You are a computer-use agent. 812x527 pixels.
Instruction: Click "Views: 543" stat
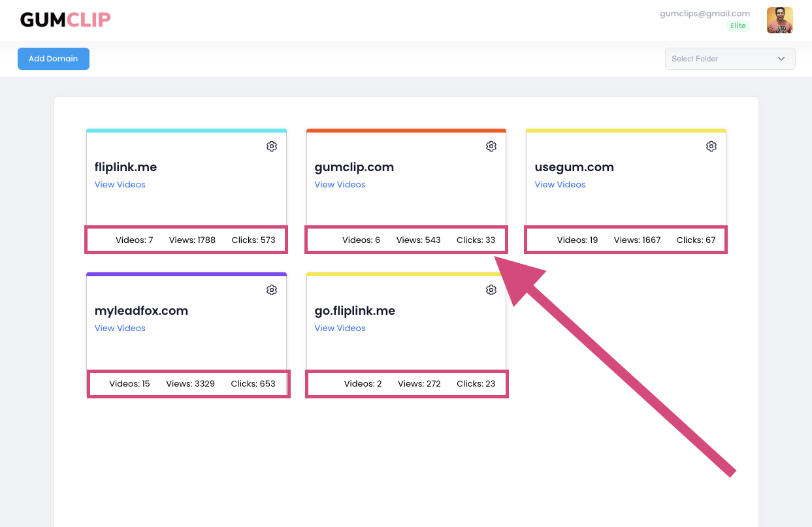pos(419,240)
